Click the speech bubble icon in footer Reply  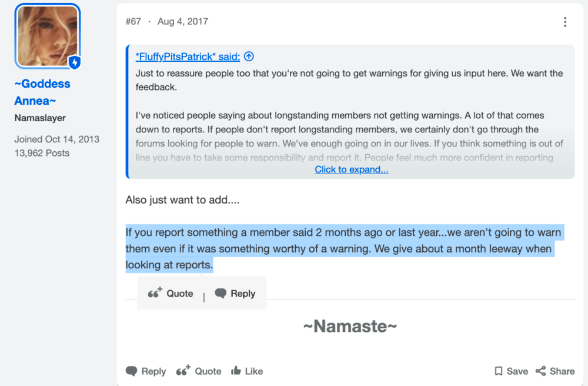coord(131,371)
